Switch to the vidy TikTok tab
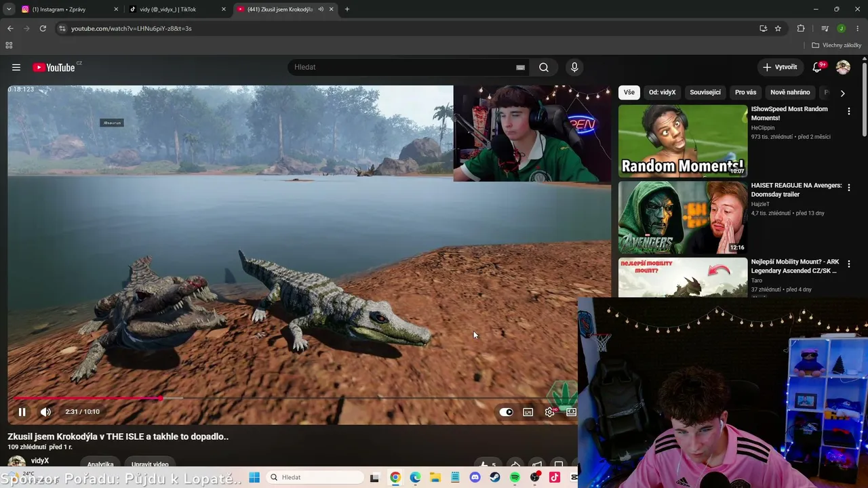Image resolution: width=868 pixels, height=488 pixels. coord(178,9)
